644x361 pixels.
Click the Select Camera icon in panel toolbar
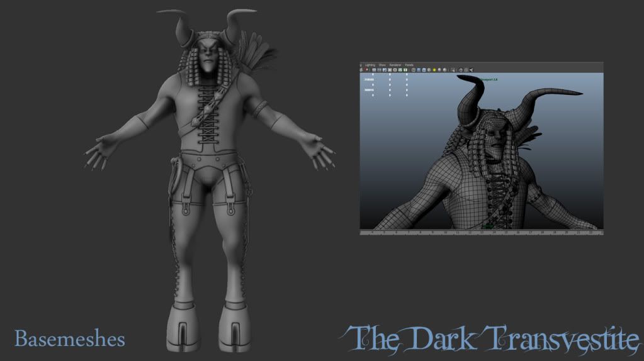point(361,70)
